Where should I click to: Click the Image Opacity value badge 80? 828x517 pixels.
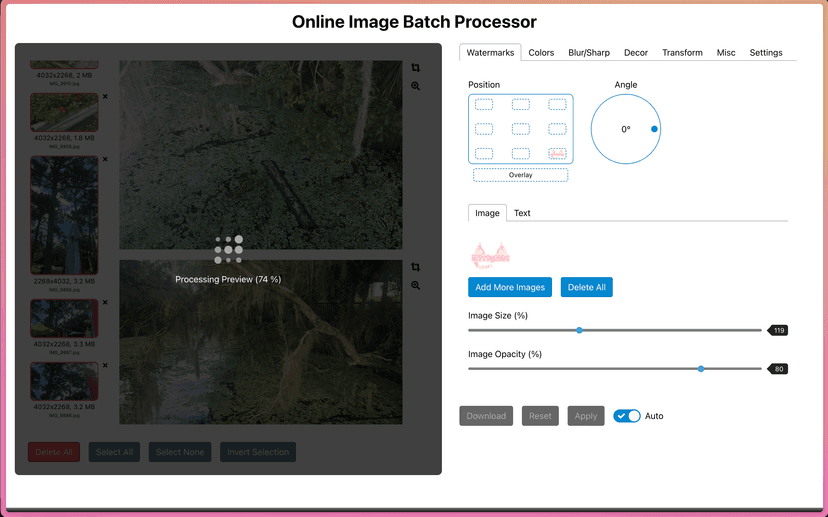(x=778, y=369)
